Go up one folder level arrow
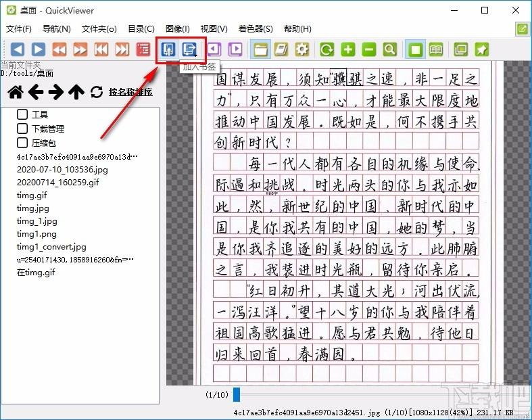Viewport: 532px width, 420px height. 76,92
